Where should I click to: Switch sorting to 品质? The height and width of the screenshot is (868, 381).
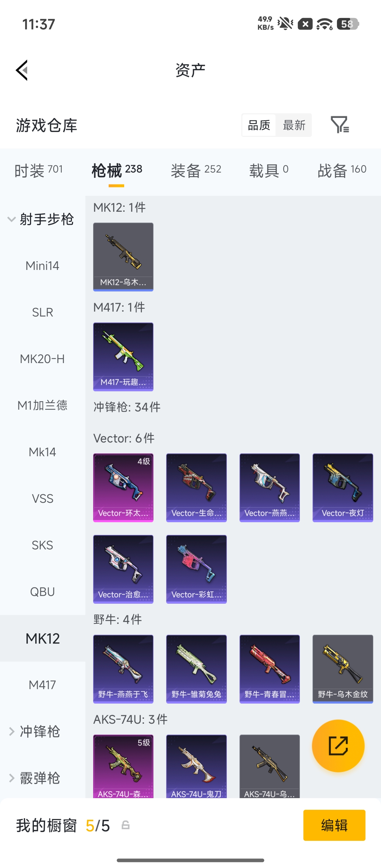pyautogui.click(x=259, y=125)
